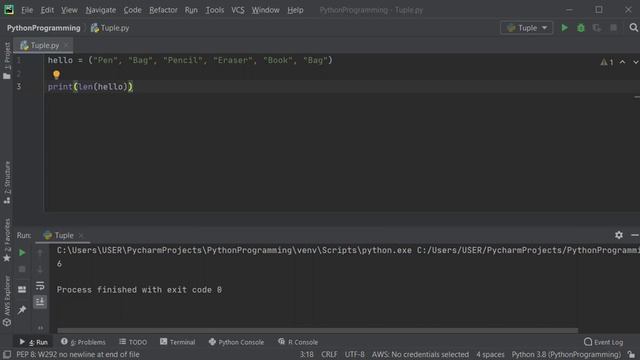Screen dimensions: 640x360
Task: Click line 1 tuple assignment code
Action: click(190, 60)
